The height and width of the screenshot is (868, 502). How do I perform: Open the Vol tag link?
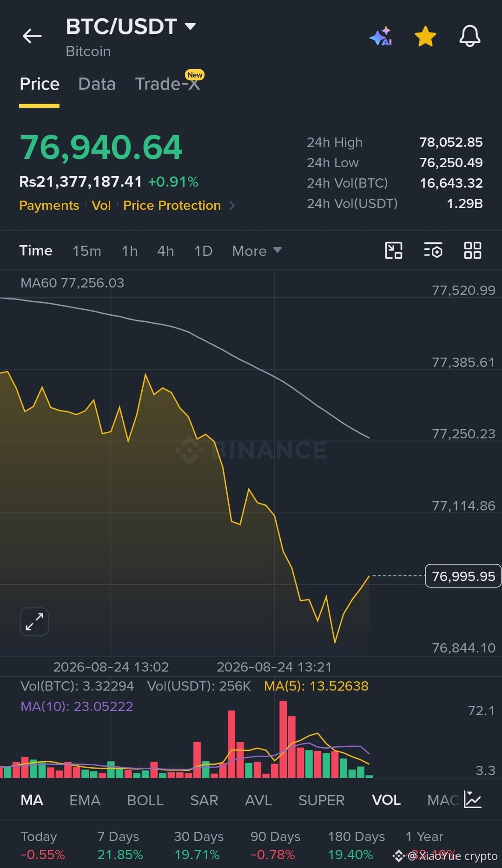[x=101, y=205]
